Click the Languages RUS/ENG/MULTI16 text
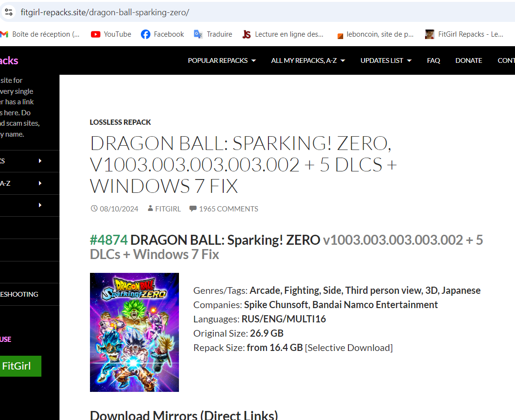 point(284,319)
